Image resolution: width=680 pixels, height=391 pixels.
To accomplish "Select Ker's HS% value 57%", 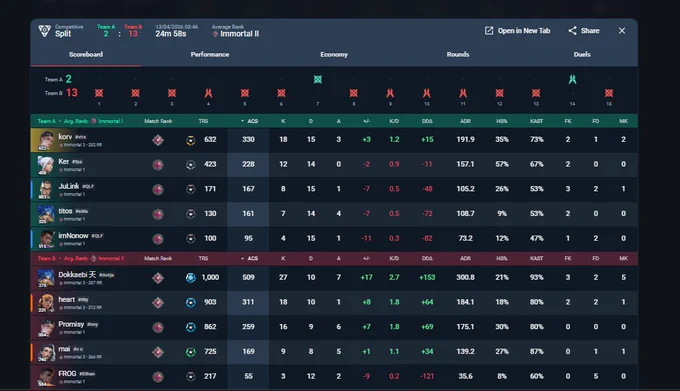I will click(502, 164).
